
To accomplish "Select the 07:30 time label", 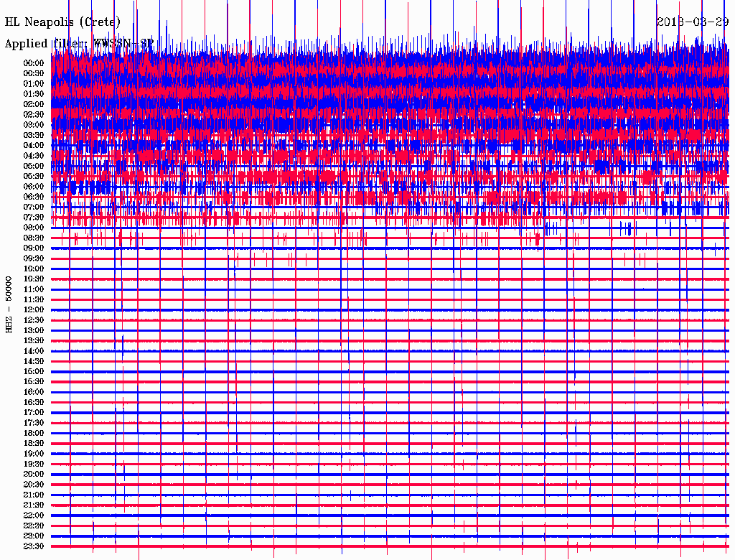I will point(34,218).
